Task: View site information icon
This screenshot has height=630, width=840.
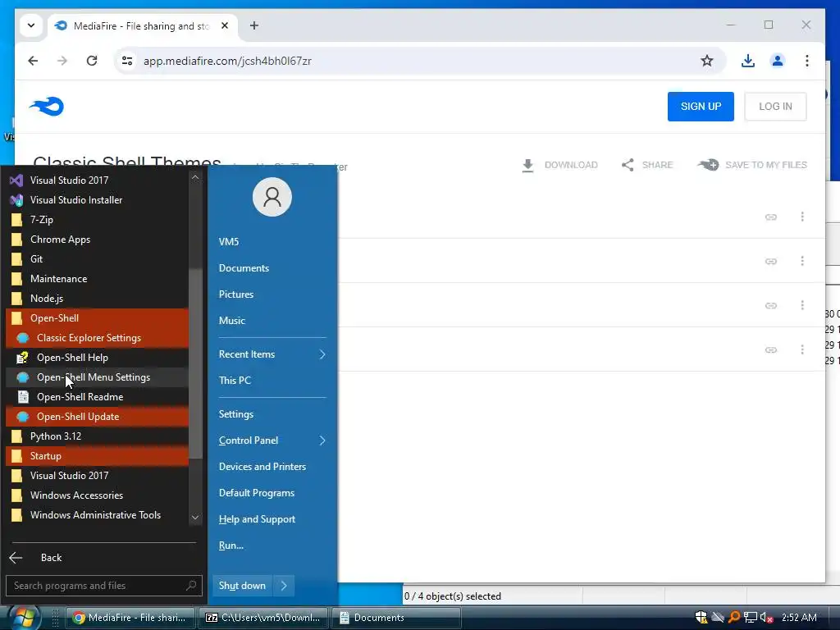Action: click(x=127, y=61)
